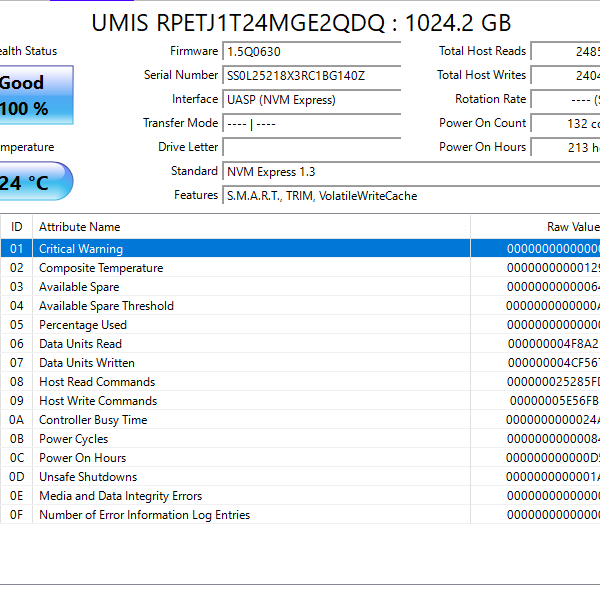Click the Raw Values column header

[535, 227]
